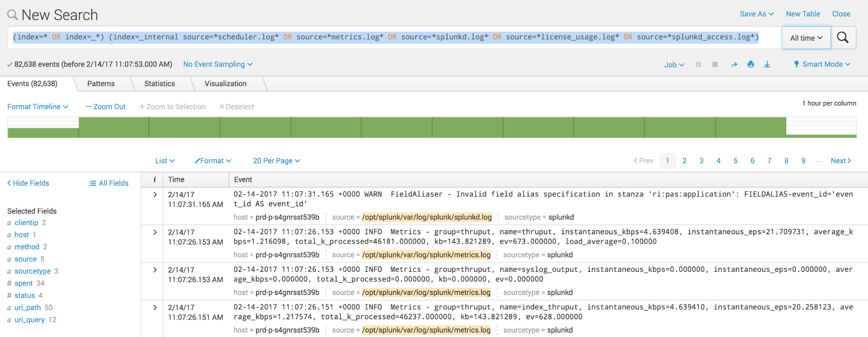
Task: Pause the search job
Action: 698,64
